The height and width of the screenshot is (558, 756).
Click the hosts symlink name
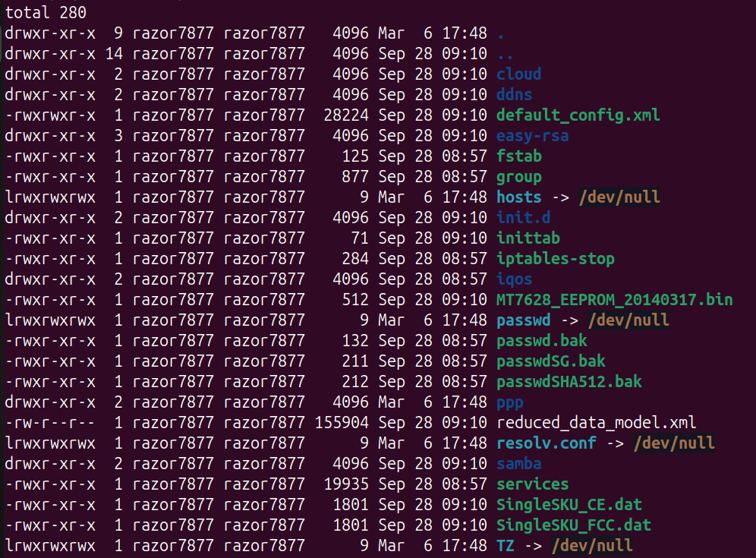click(x=518, y=197)
